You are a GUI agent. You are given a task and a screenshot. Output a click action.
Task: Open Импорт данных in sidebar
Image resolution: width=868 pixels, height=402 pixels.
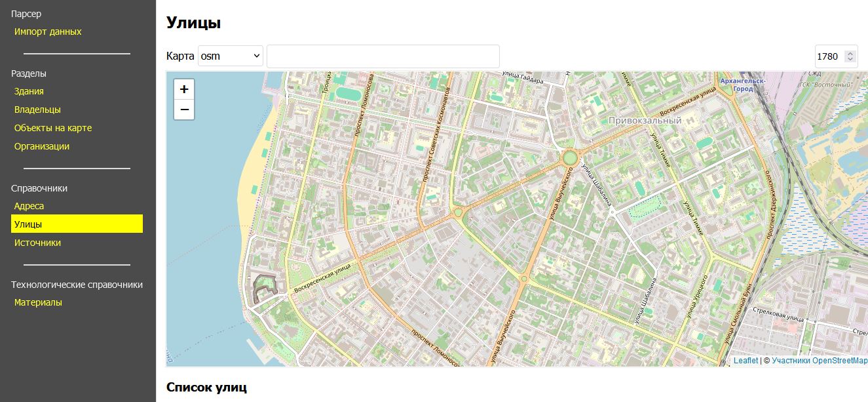pyautogui.click(x=48, y=31)
